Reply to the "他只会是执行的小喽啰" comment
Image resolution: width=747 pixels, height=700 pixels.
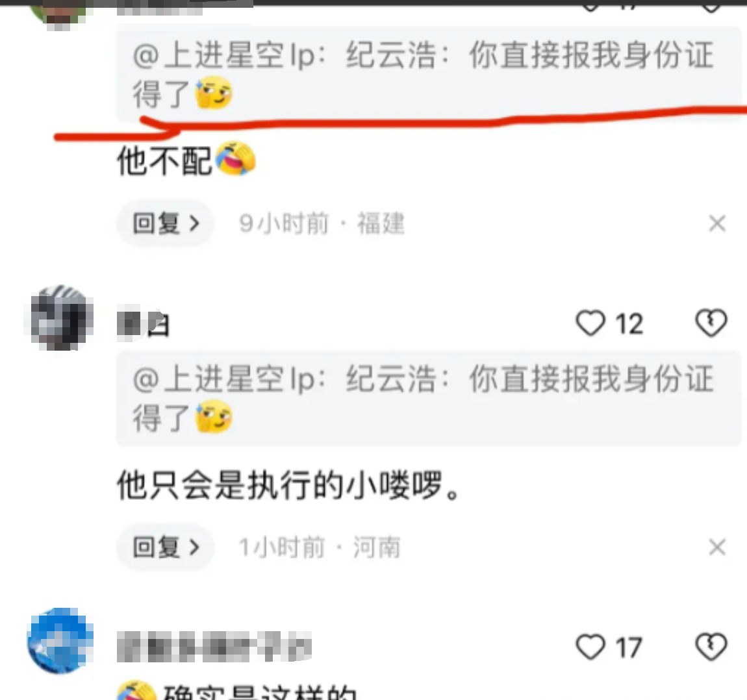165,547
